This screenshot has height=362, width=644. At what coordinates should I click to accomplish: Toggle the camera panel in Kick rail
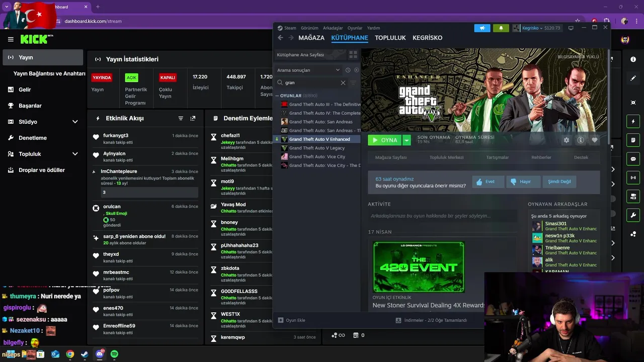(633, 196)
